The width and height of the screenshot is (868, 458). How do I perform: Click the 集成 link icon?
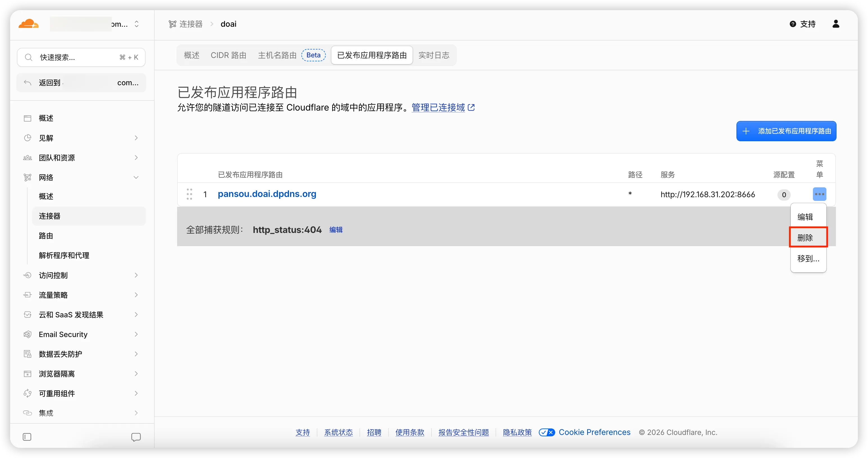(28, 413)
